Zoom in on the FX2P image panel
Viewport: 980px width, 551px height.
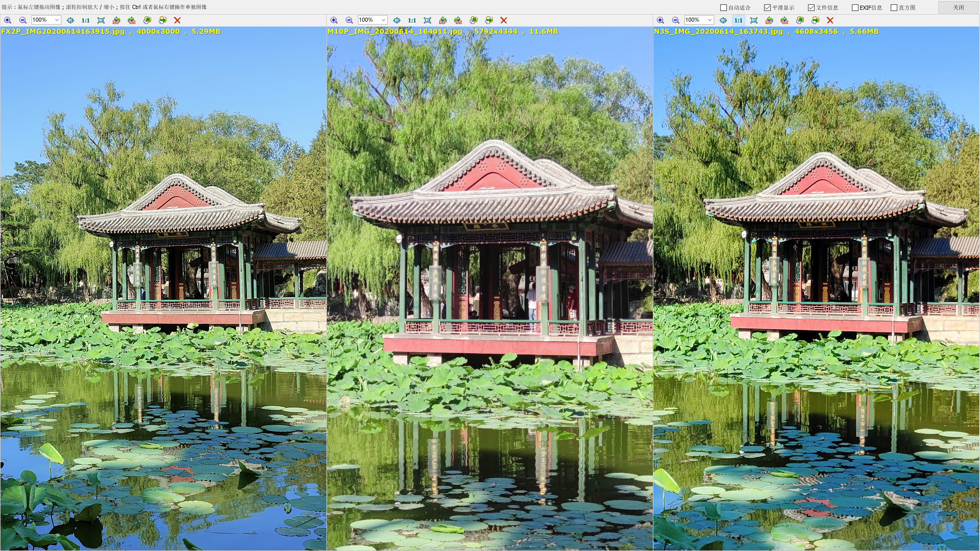pos(8,20)
